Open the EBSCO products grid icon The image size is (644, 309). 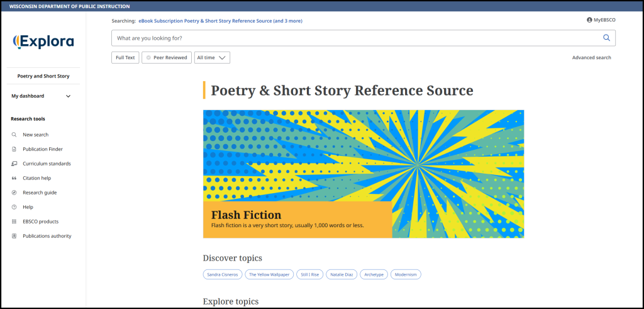click(x=14, y=222)
